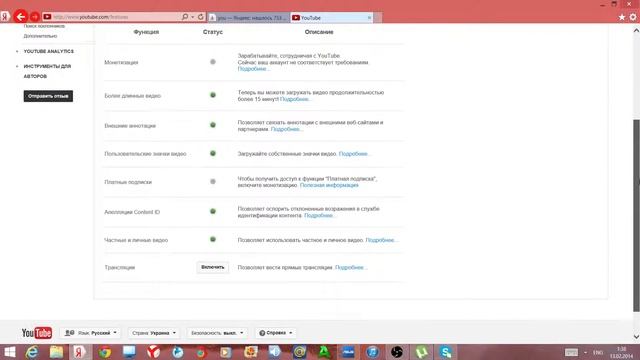
Task: Click the ENG input language indicator
Action: point(598,352)
